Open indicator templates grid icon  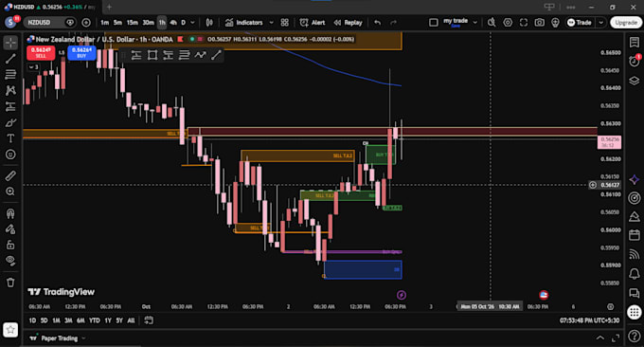point(285,23)
